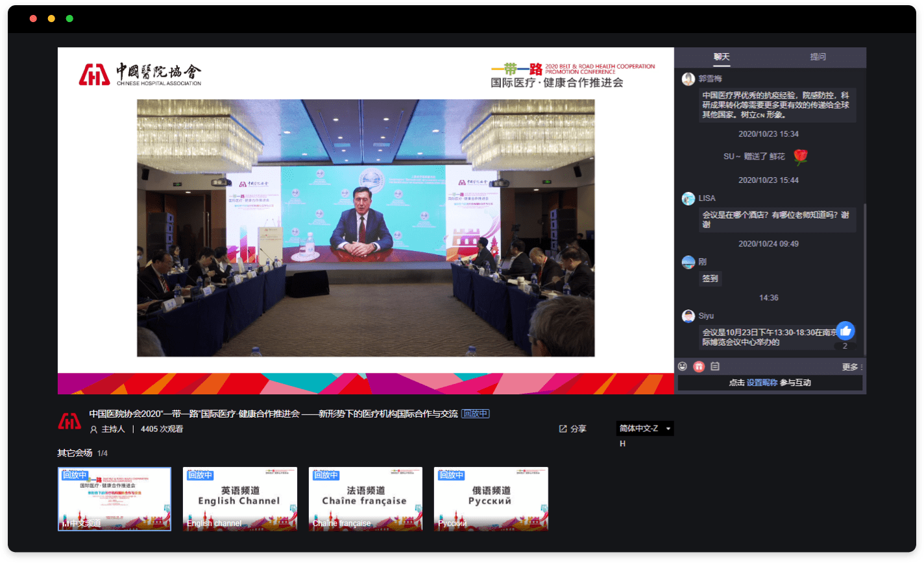Open the 简体中文 language dropdown
The height and width of the screenshot is (563, 924).
coord(644,429)
